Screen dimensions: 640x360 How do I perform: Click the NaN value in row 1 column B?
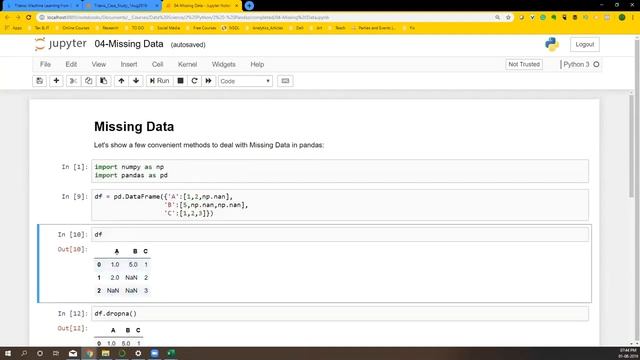click(131, 278)
